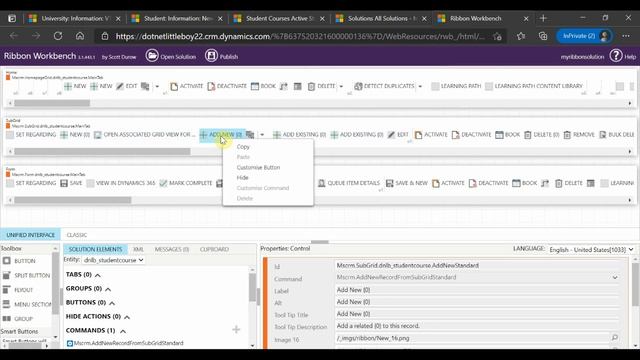Click the browser address bar URL
The width and height of the screenshot is (640, 360).
[300, 36]
